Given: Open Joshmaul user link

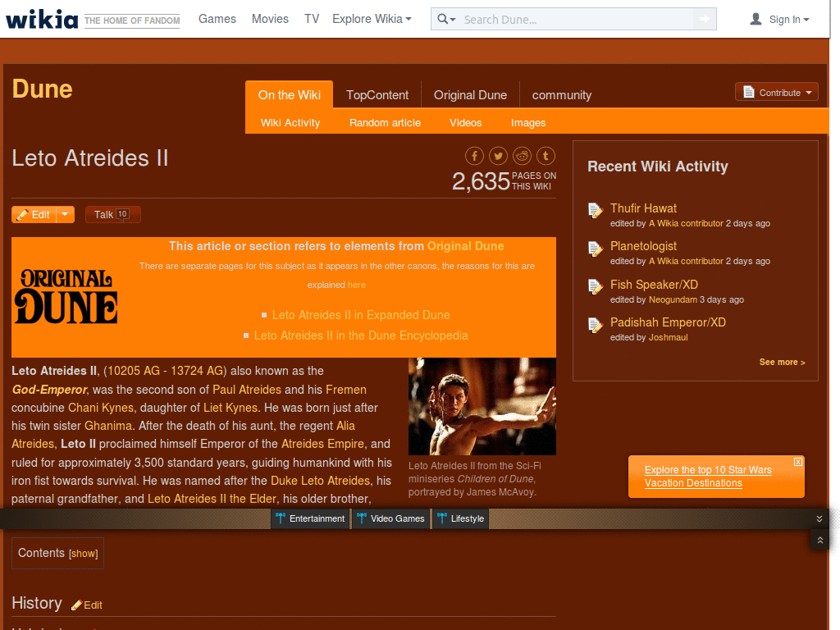Looking at the screenshot, I should 668,337.
